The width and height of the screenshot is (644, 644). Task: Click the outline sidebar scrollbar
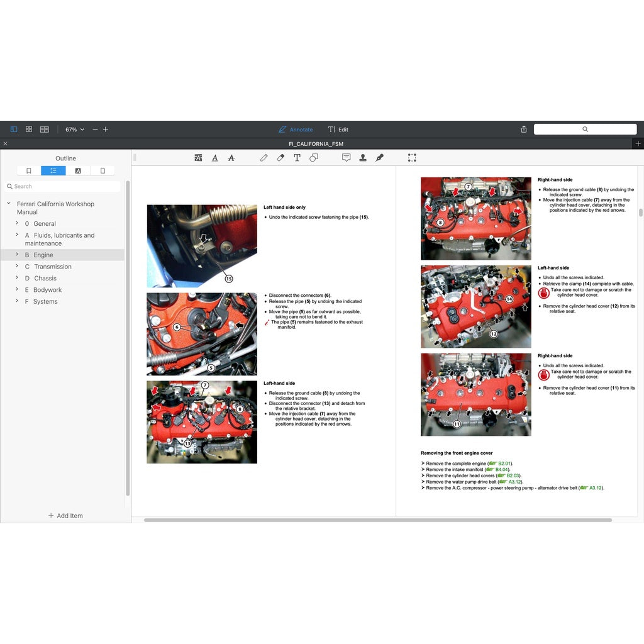[x=128, y=338]
